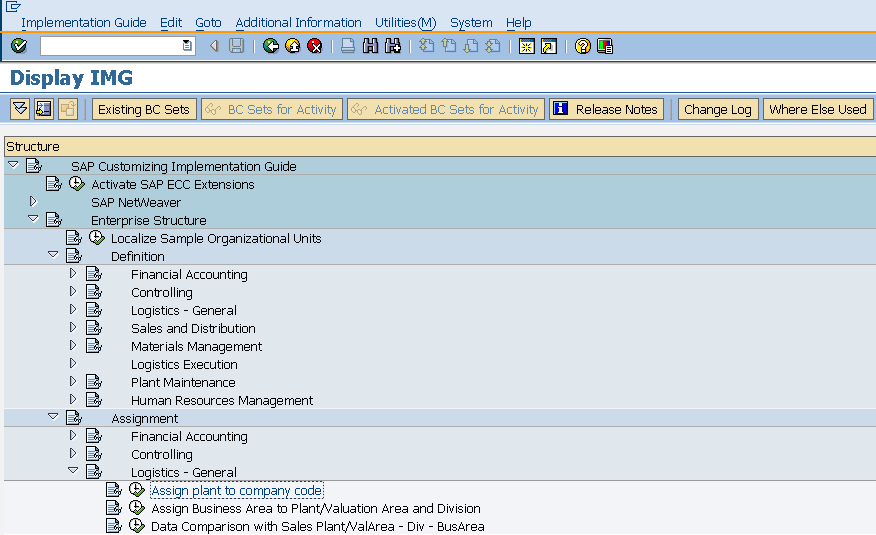
Task: Click the Expand All triangle toolbar icon
Action: (20, 108)
